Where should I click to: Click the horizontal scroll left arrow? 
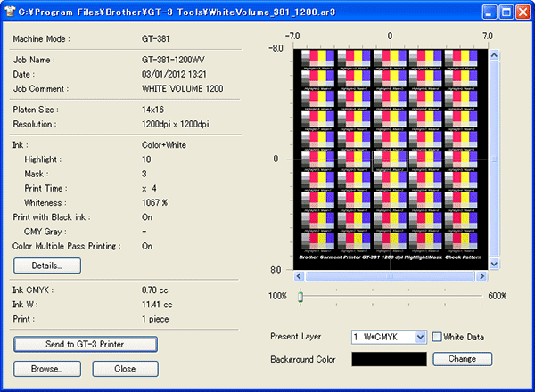point(300,276)
